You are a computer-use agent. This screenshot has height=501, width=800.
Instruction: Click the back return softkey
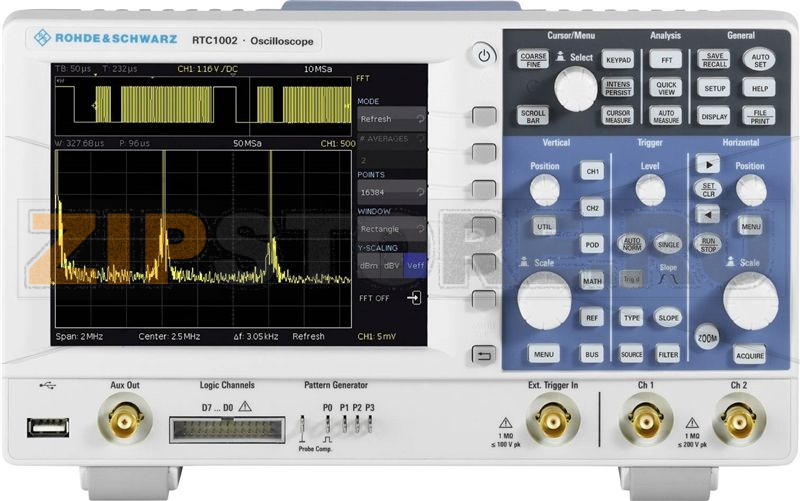[x=483, y=355]
